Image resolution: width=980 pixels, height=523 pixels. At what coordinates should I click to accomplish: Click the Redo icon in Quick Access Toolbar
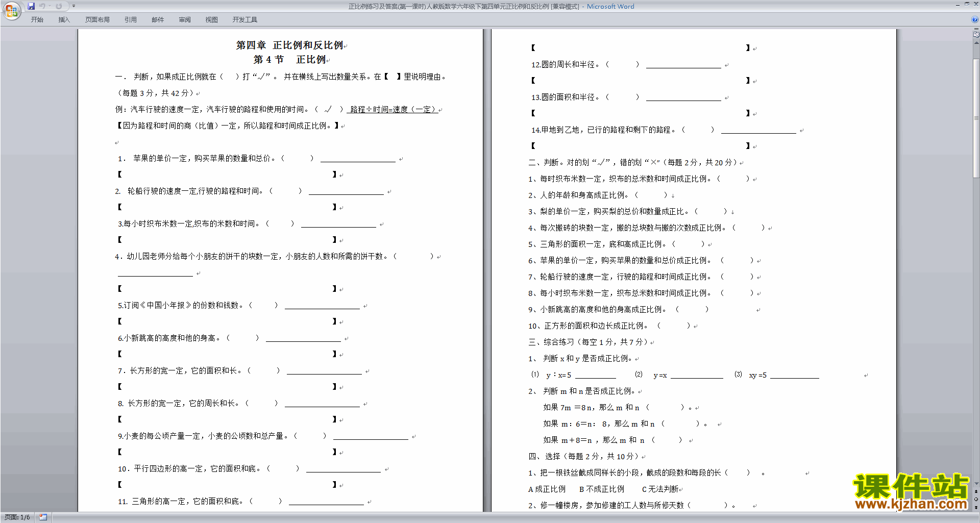pyautogui.click(x=59, y=6)
